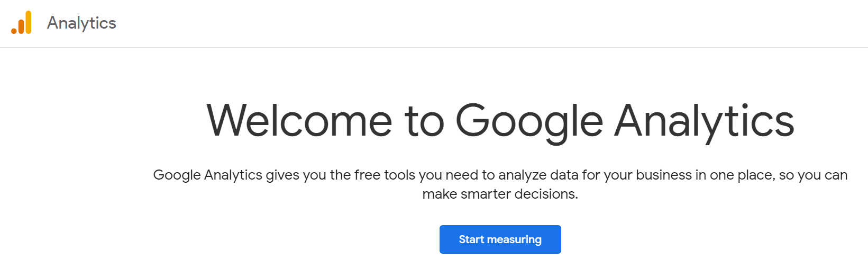Click "Google Analytics" at the description's start
Viewport: 868px width, 267px height.
tap(207, 175)
